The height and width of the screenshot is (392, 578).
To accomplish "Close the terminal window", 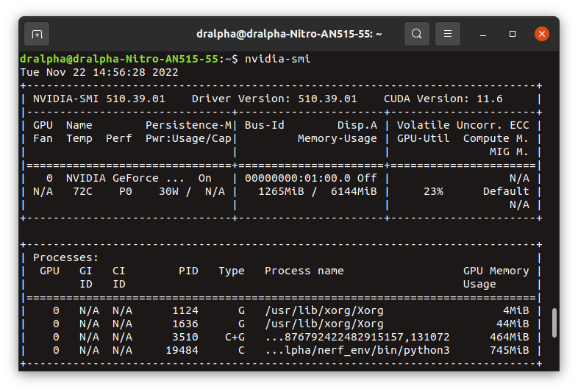I will pos(542,34).
